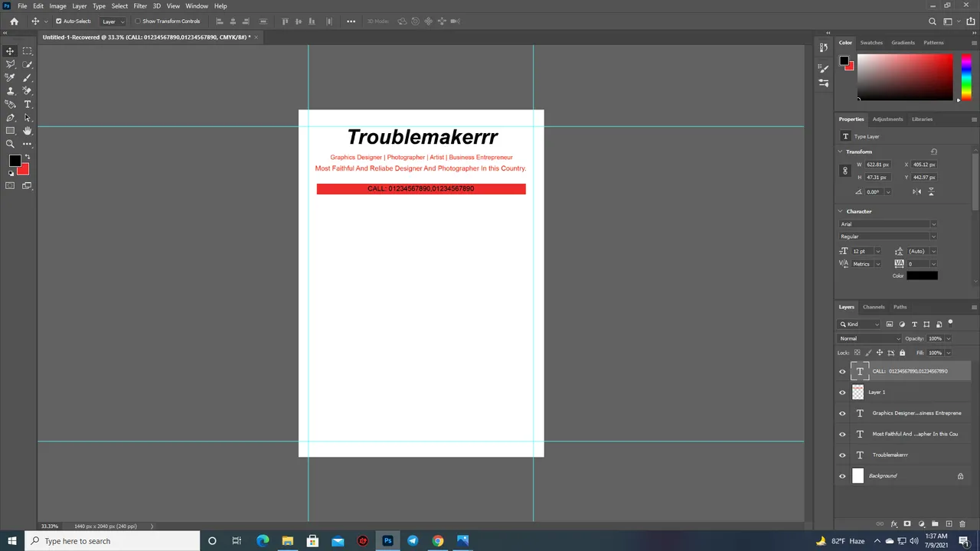Open Auto-Select Layer dropdown
Viewport: 980px width, 551px height.
(113, 21)
